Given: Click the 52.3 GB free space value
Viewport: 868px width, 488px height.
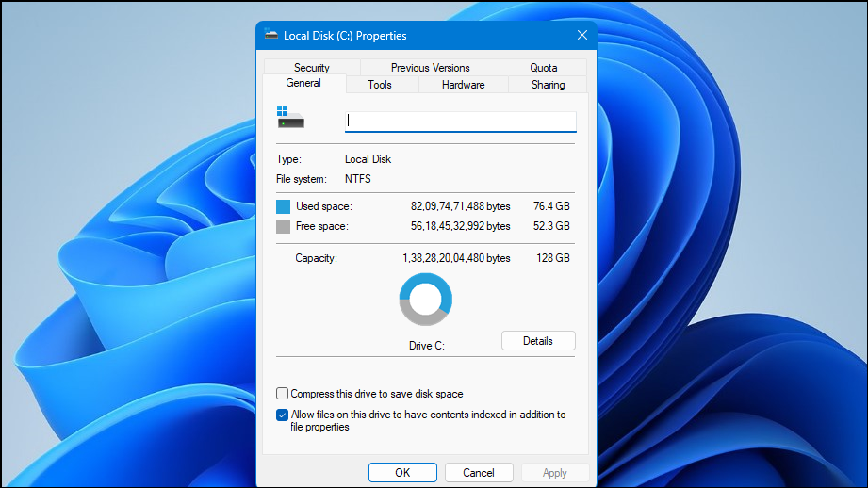Looking at the screenshot, I should click(x=551, y=226).
